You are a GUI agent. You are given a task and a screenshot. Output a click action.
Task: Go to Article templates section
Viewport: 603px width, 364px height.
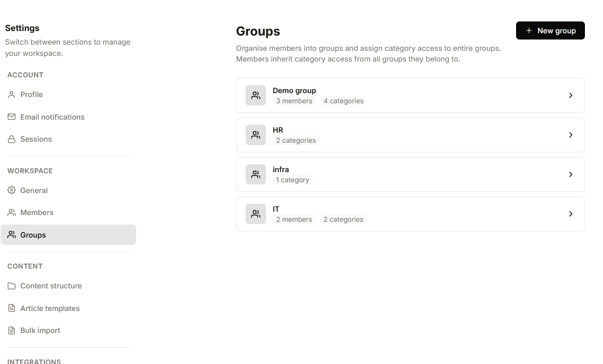(x=50, y=308)
